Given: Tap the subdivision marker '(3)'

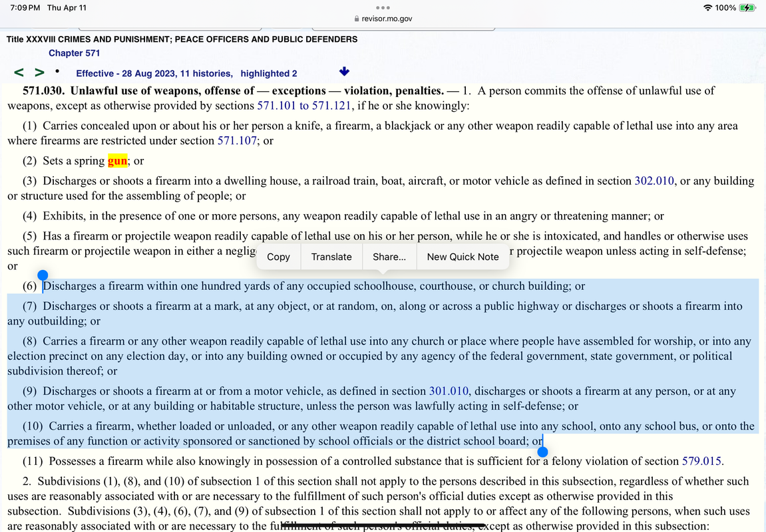Looking at the screenshot, I should point(29,181).
